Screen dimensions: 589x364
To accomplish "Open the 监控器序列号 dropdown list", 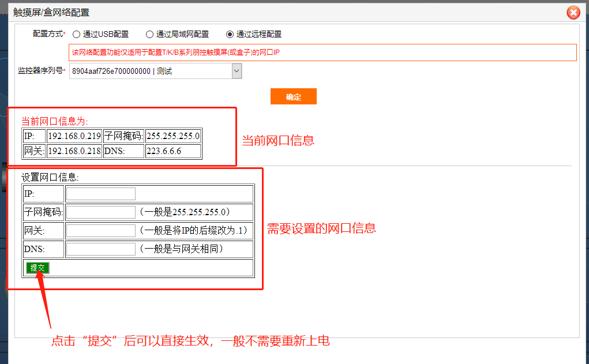I will point(236,71).
